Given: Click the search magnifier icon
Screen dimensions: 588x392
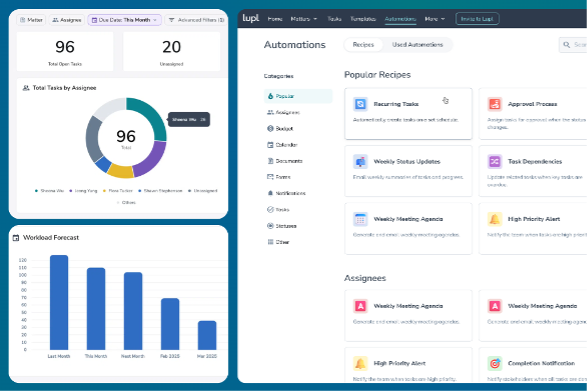Looking at the screenshot, I should tap(567, 45).
